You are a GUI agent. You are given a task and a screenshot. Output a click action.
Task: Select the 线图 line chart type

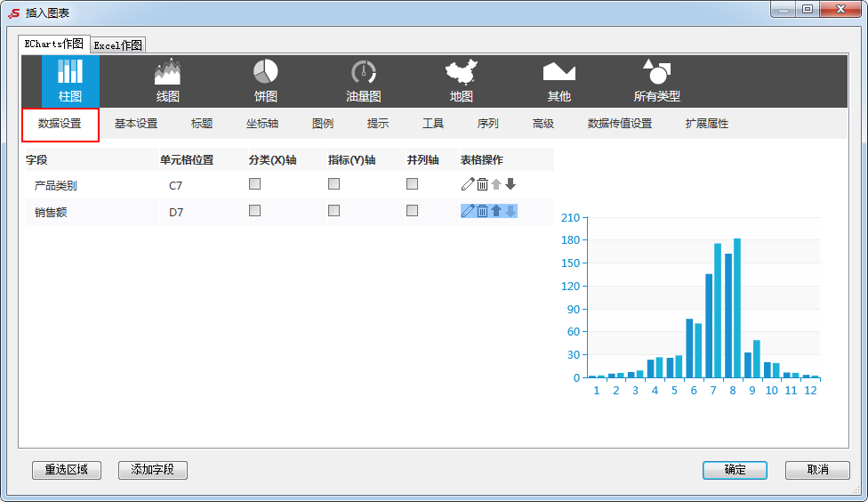(168, 81)
